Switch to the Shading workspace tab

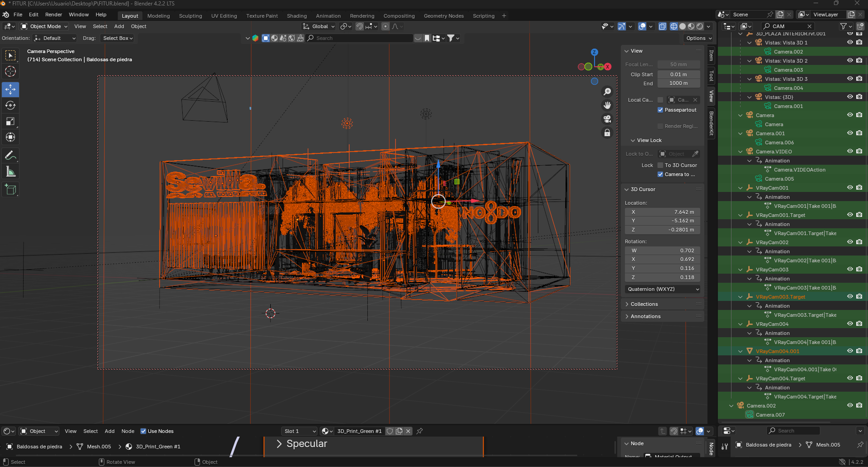coord(297,16)
